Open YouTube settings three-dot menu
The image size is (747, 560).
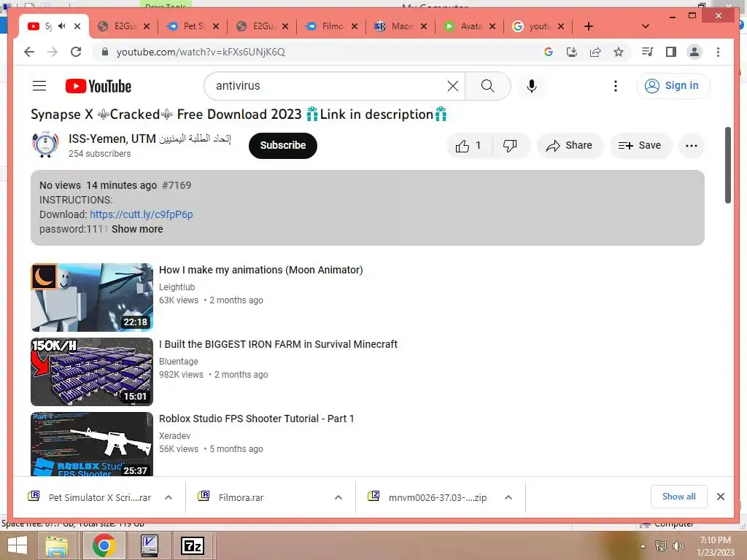point(616,86)
